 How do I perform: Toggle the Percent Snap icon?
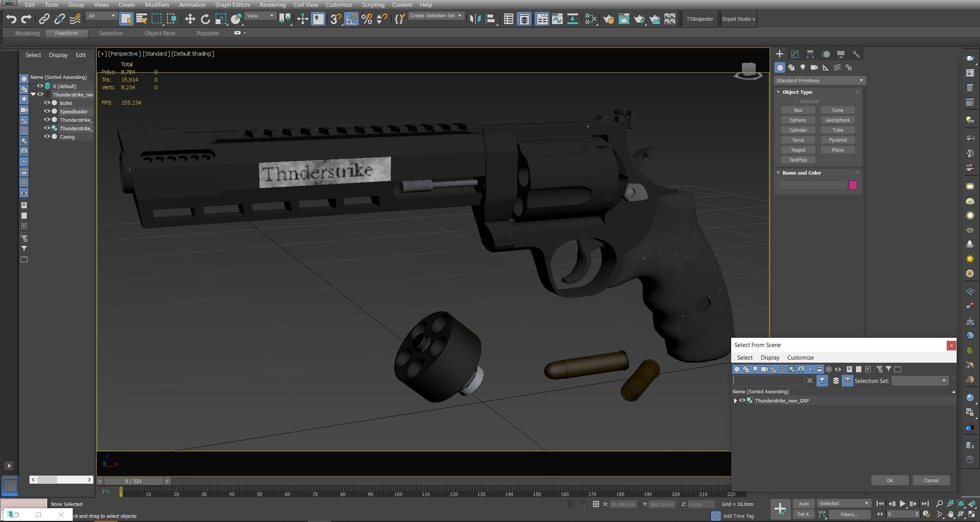click(x=367, y=19)
